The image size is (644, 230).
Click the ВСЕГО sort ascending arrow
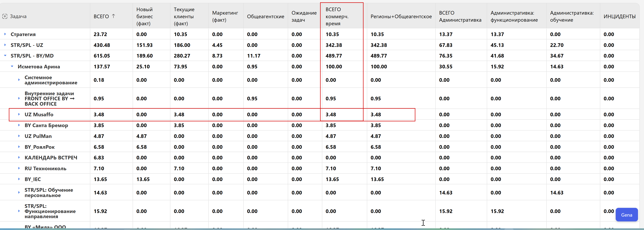pyautogui.click(x=113, y=16)
